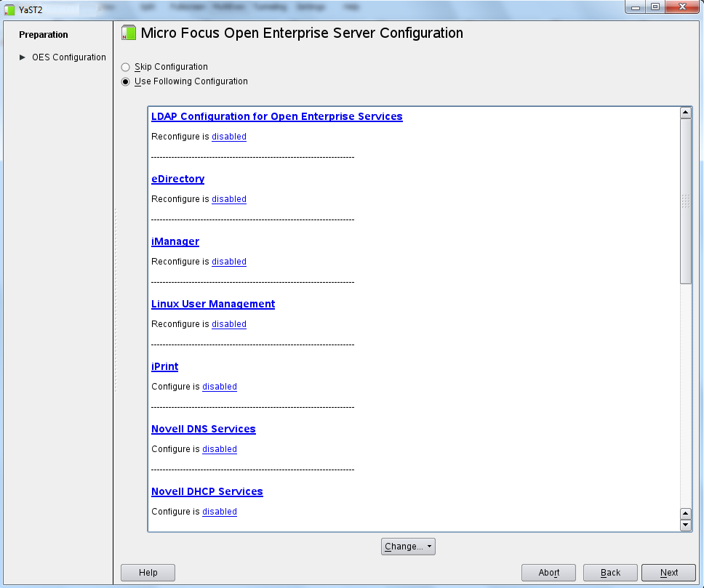Expand the OES Configuration arrow
Viewport: 704px width, 588px height.
pyautogui.click(x=23, y=57)
